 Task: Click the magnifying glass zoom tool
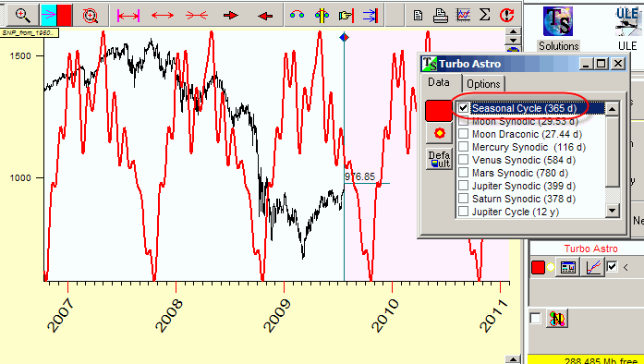22,15
